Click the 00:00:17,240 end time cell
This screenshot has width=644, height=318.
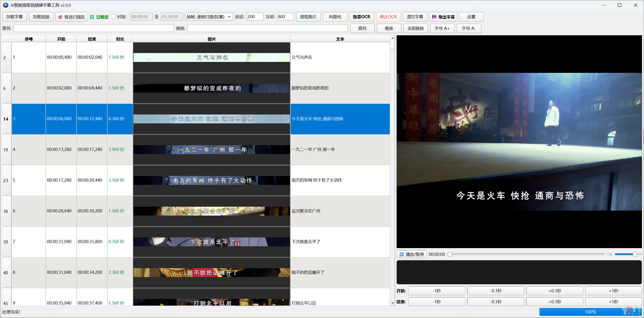92,150
